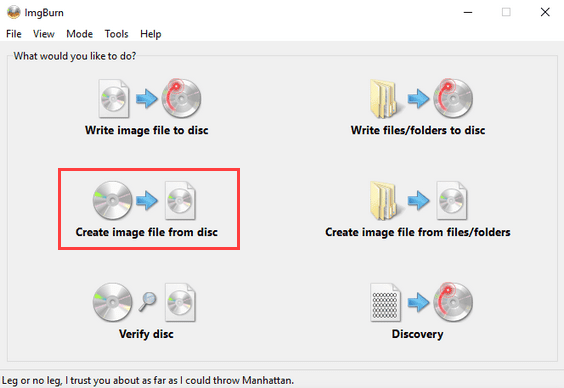Click the status bar Manhattan quote text
The height and width of the screenshot is (388, 564).
pyautogui.click(x=148, y=380)
